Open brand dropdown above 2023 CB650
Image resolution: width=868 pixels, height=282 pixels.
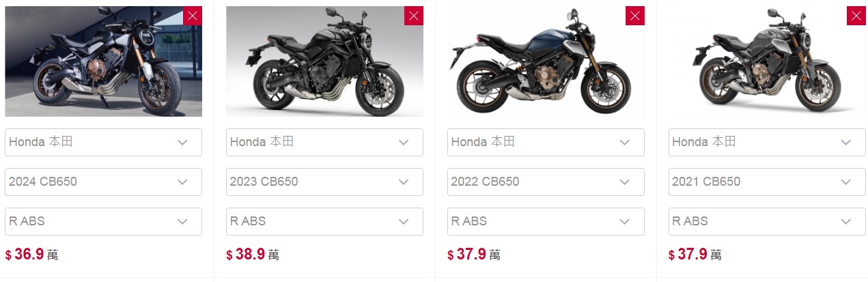tap(324, 142)
